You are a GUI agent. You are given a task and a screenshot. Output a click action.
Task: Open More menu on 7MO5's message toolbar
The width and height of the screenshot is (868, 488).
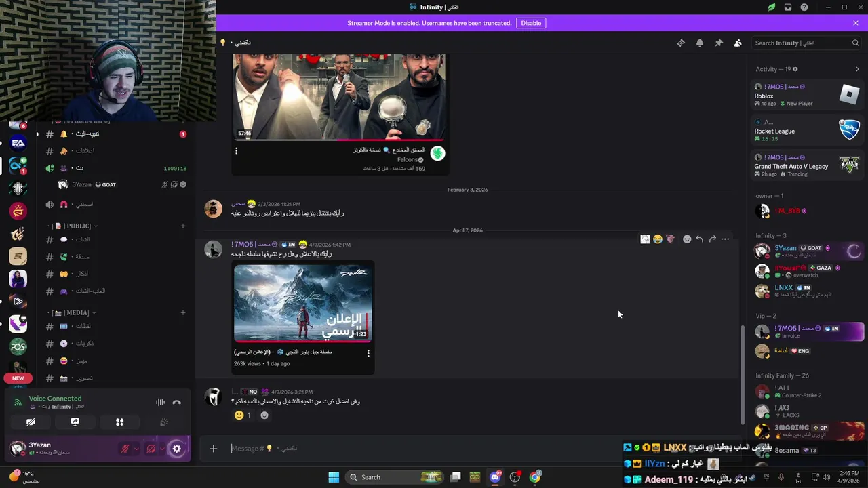click(725, 239)
